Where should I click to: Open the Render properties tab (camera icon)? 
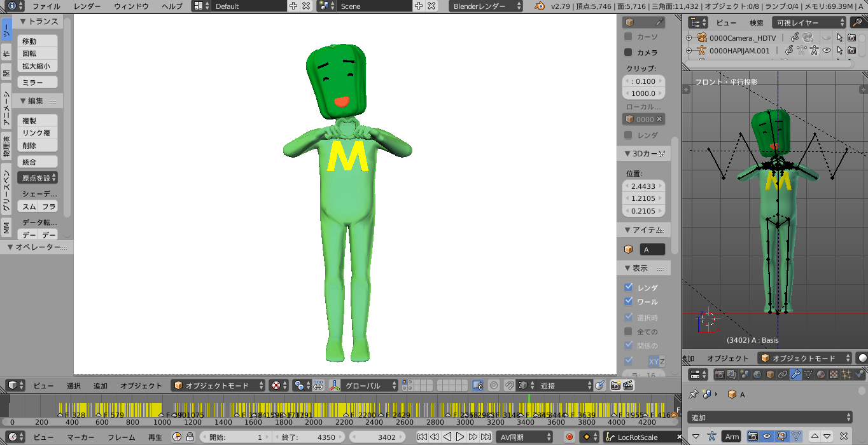(x=719, y=374)
